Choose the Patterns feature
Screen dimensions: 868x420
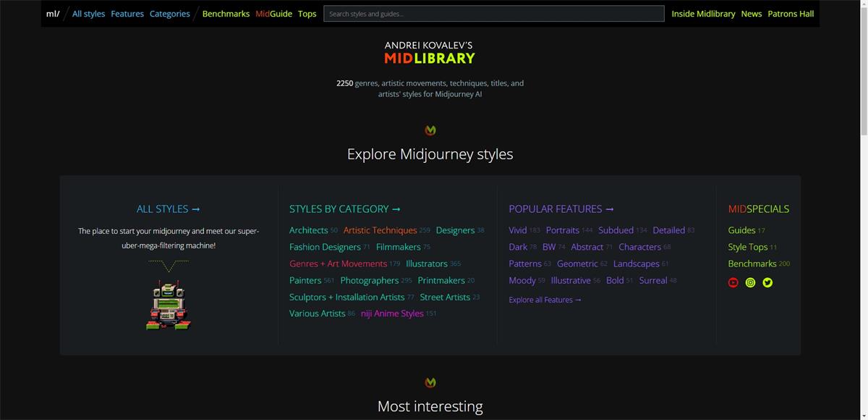(x=524, y=264)
